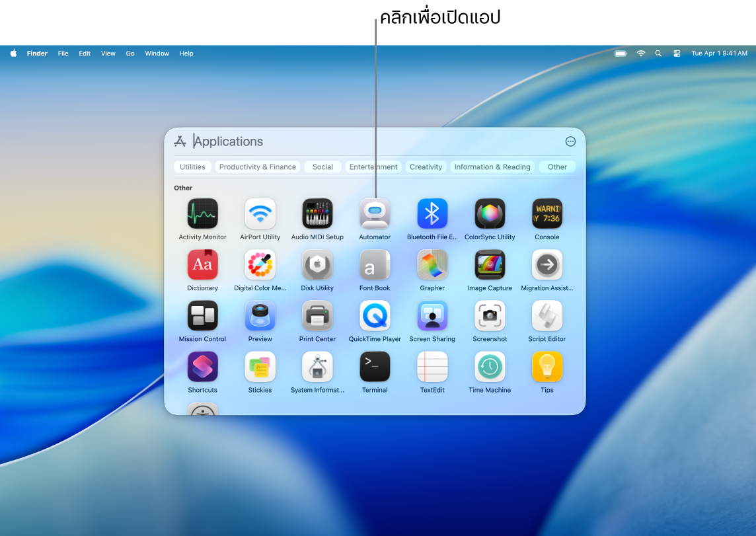The height and width of the screenshot is (536, 756).
Task: Open the Console app
Action: [x=547, y=213]
